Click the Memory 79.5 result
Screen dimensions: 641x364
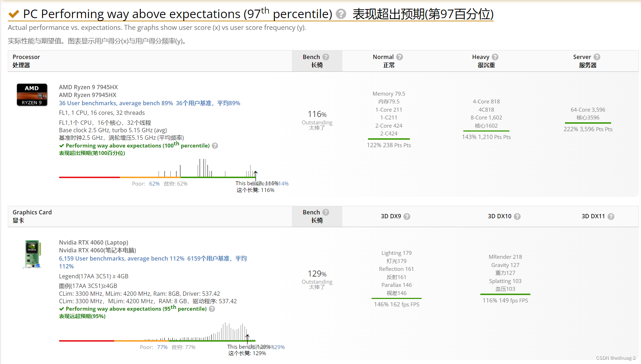click(389, 94)
